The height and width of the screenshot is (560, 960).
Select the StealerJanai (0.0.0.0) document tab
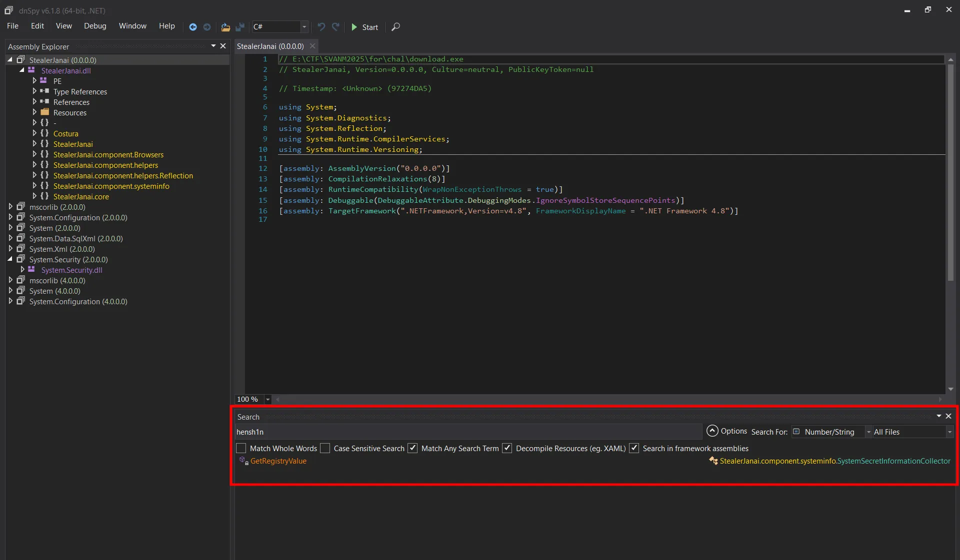point(270,46)
